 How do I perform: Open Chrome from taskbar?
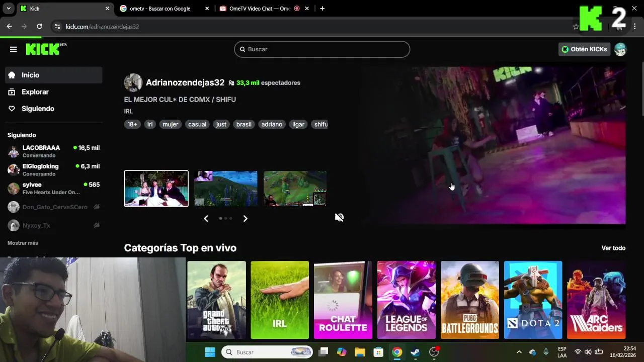click(397, 352)
